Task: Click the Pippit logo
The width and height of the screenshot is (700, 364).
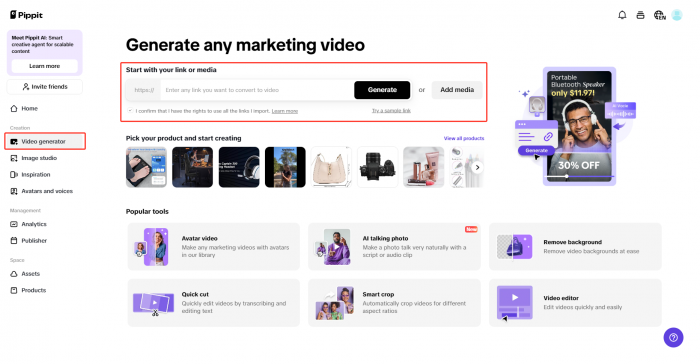Action: click(x=26, y=15)
